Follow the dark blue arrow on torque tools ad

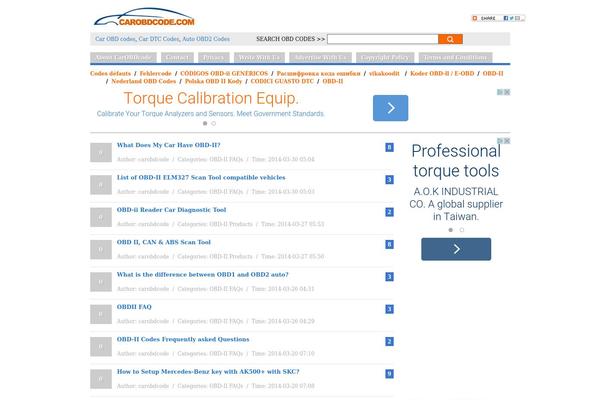[456, 249]
